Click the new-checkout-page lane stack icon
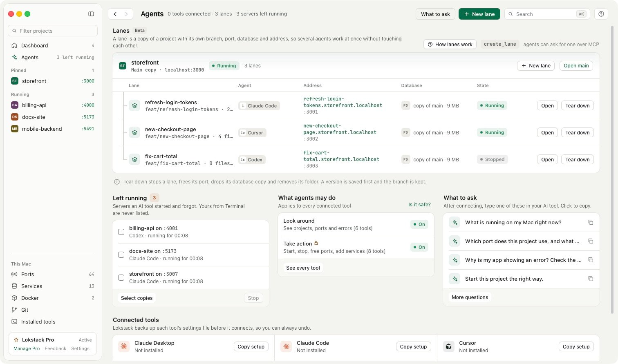 click(x=134, y=132)
